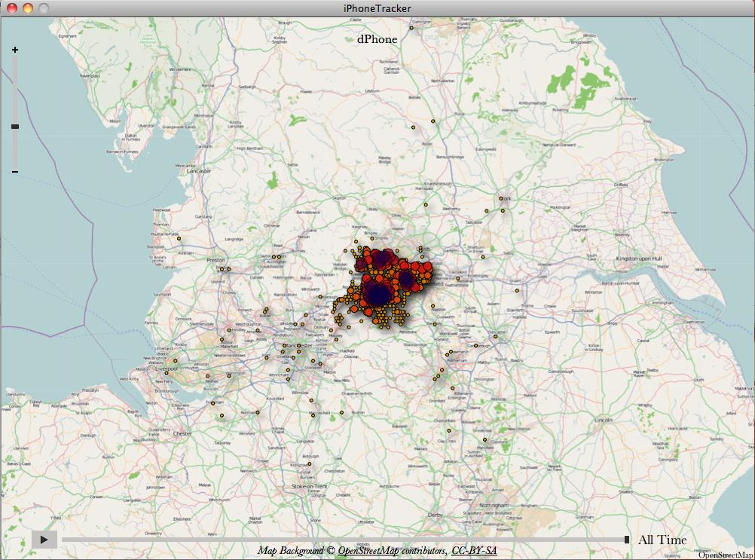Click the Nottingham label on the map
Screen dimensions: 755x560
point(494,505)
